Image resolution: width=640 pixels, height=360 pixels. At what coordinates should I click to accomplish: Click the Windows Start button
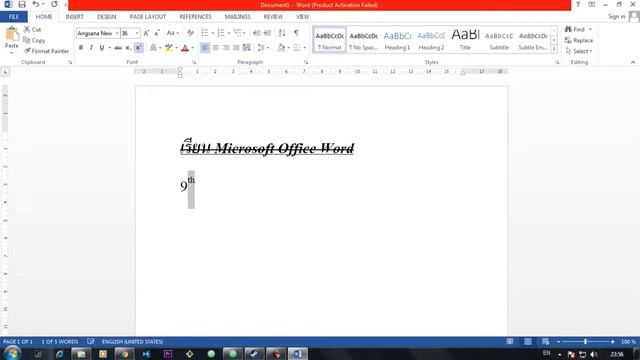pos(12,353)
